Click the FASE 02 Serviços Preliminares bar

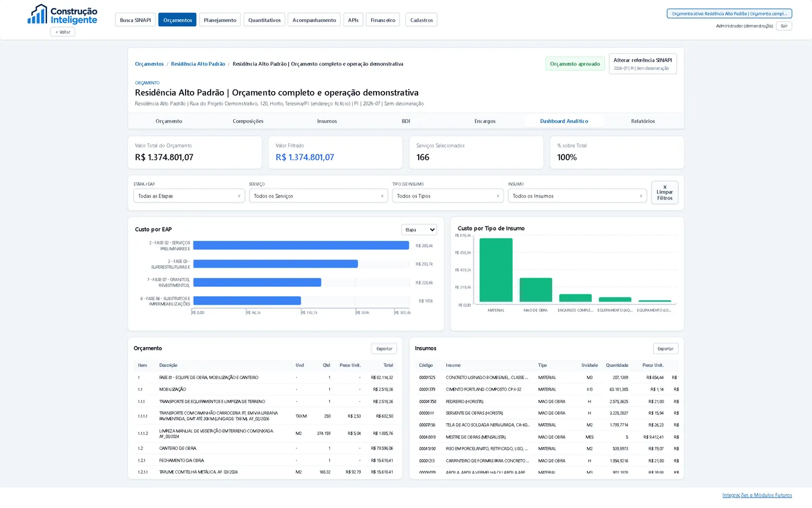coord(301,246)
